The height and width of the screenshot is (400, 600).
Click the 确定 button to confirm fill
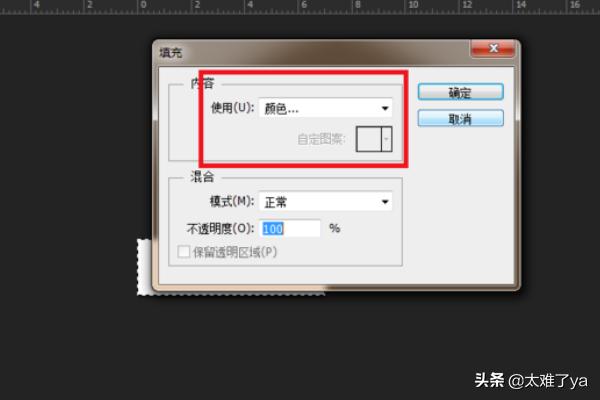click(460, 92)
